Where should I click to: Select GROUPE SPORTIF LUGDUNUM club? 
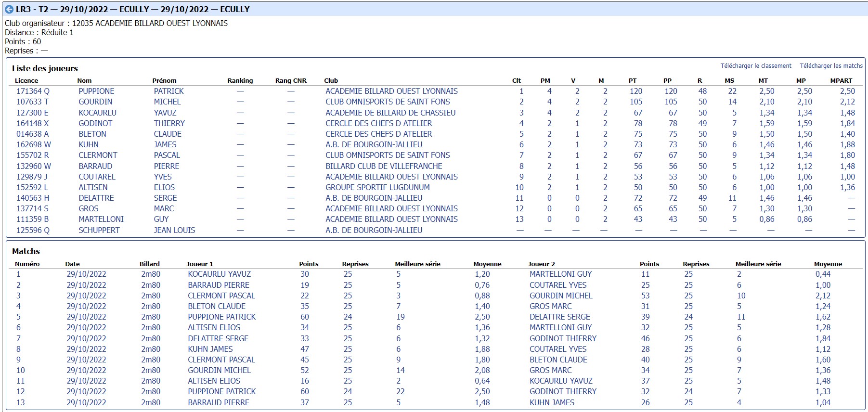coord(377,187)
